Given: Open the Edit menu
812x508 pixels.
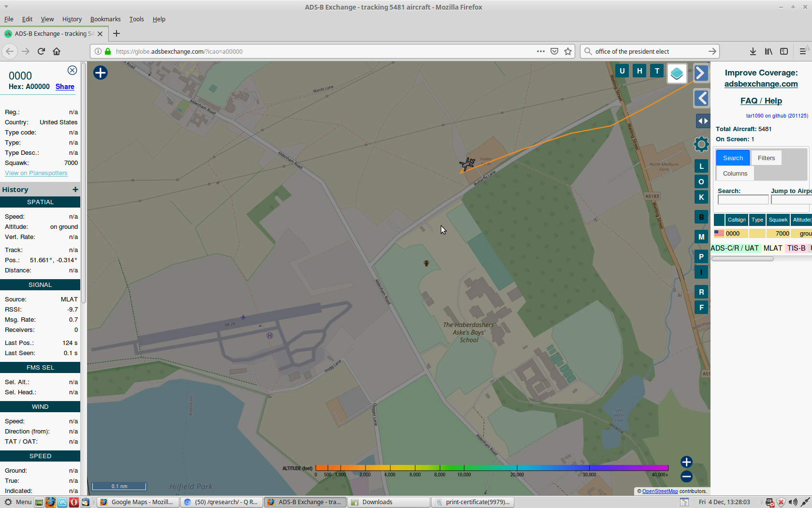Looking at the screenshot, I should pos(27,19).
